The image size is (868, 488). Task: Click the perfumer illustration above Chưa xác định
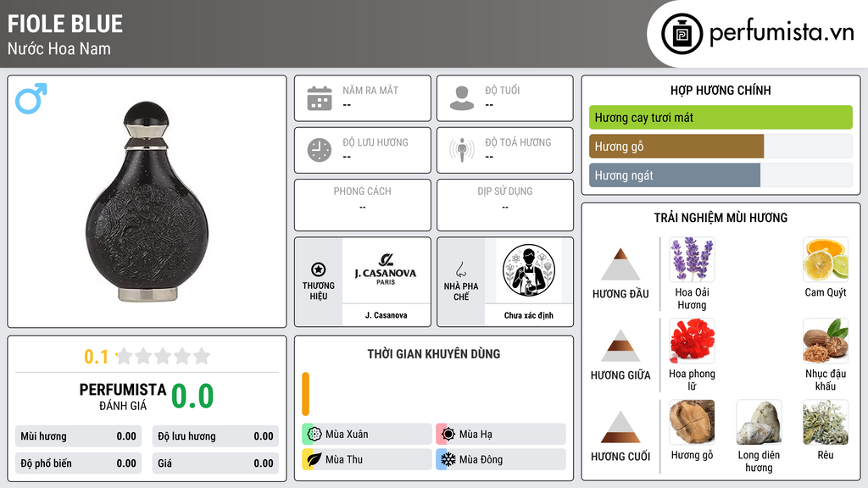tap(529, 270)
